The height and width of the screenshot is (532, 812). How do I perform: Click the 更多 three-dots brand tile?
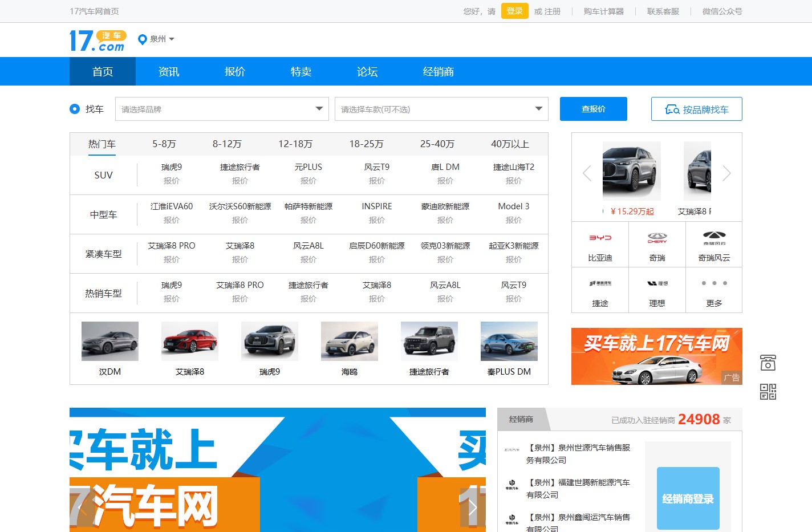[x=714, y=290]
